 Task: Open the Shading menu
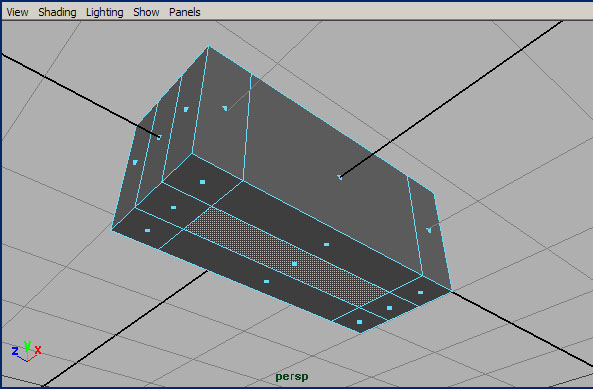pos(57,12)
